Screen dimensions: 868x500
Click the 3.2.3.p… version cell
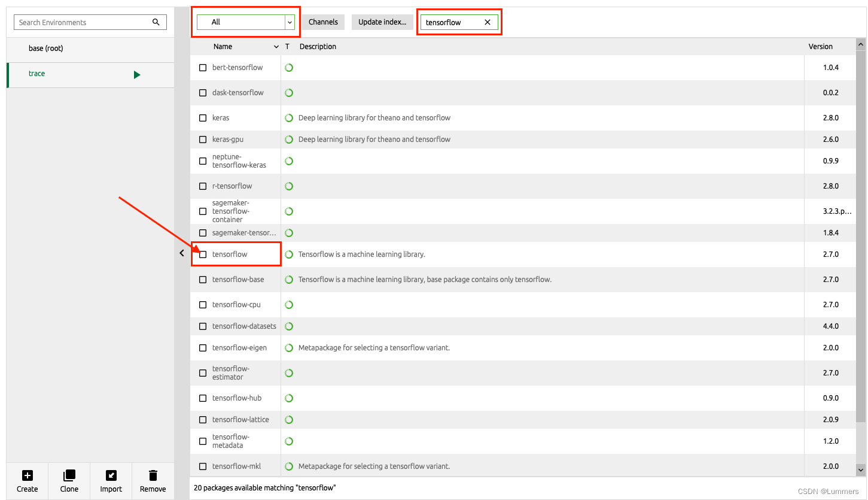[x=837, y=211]
